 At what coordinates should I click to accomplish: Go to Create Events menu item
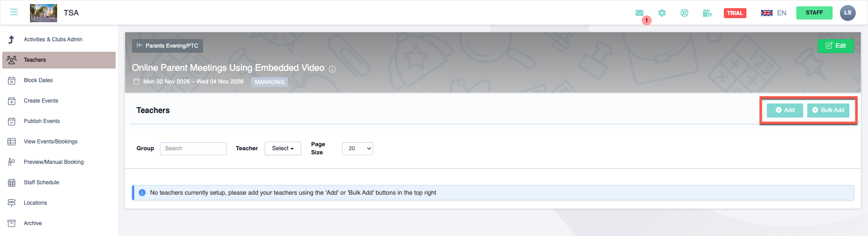(x=41, y=101)
